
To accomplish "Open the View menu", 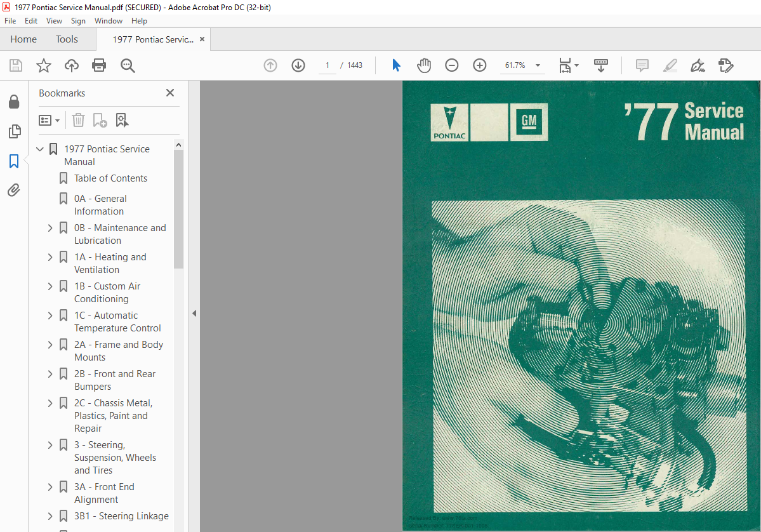I will [x=54, y=21].
